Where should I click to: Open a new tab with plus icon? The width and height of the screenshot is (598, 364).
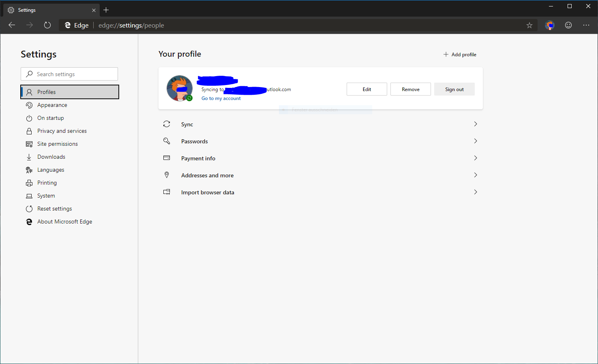click(106, 10)
